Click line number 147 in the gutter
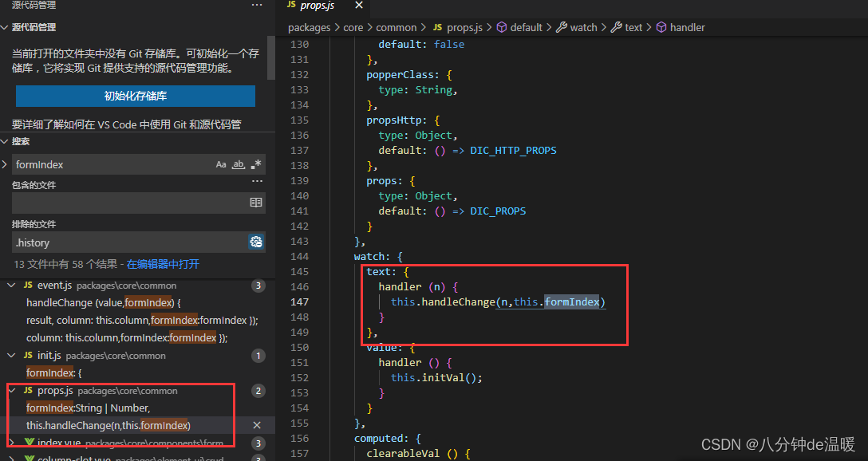The image size is (868, 461). tap(299, 302)
